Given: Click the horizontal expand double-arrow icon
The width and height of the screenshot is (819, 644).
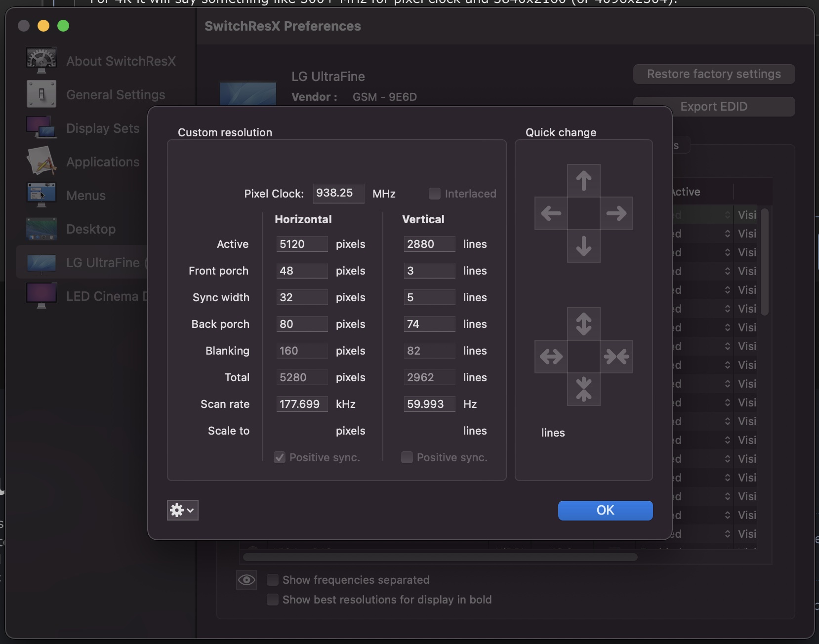Looking at the screenshot, I should coord(551,357).
